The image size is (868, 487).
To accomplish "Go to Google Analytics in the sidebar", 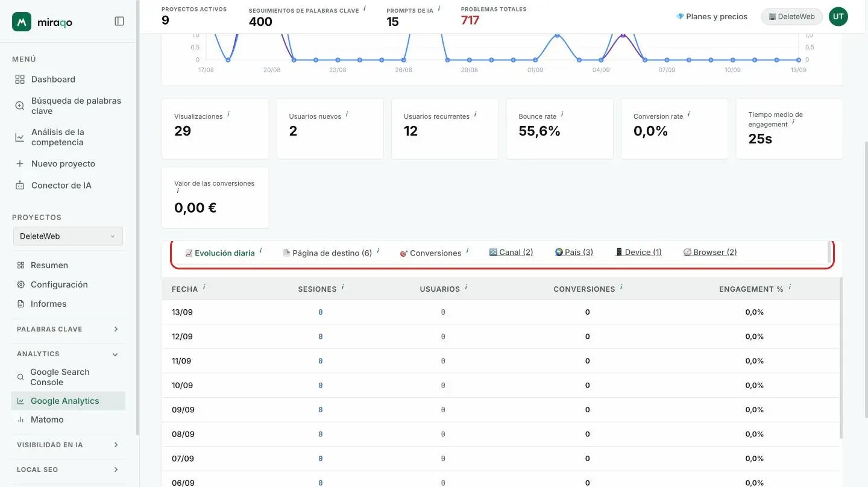I will pyautogui.click(x=68, y=401).
